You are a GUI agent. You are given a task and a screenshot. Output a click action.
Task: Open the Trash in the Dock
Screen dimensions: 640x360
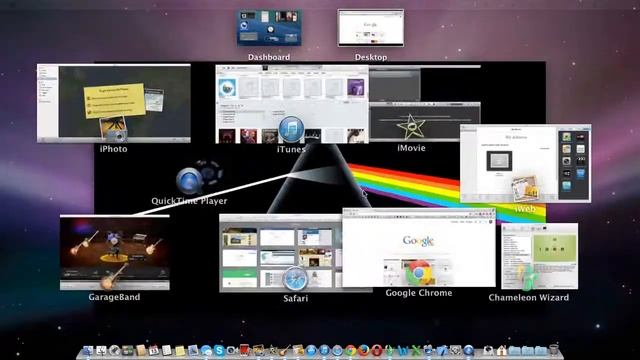[553, 350]
